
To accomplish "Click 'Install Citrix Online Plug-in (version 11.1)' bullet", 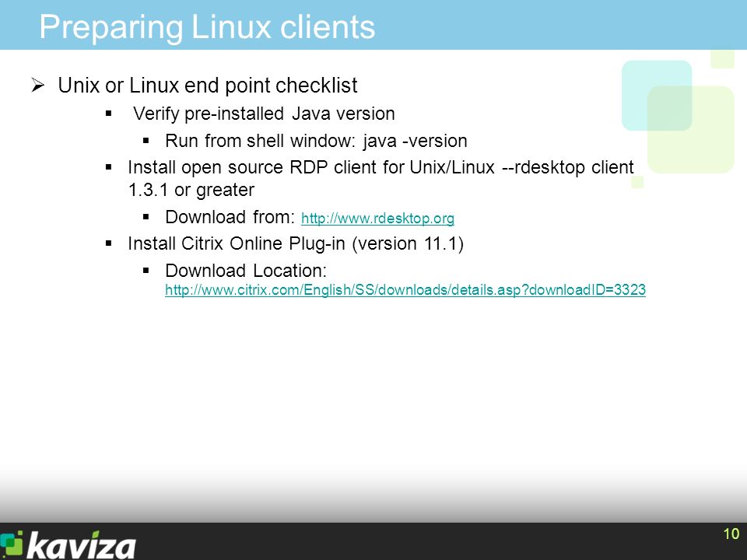I will [296, 243].
